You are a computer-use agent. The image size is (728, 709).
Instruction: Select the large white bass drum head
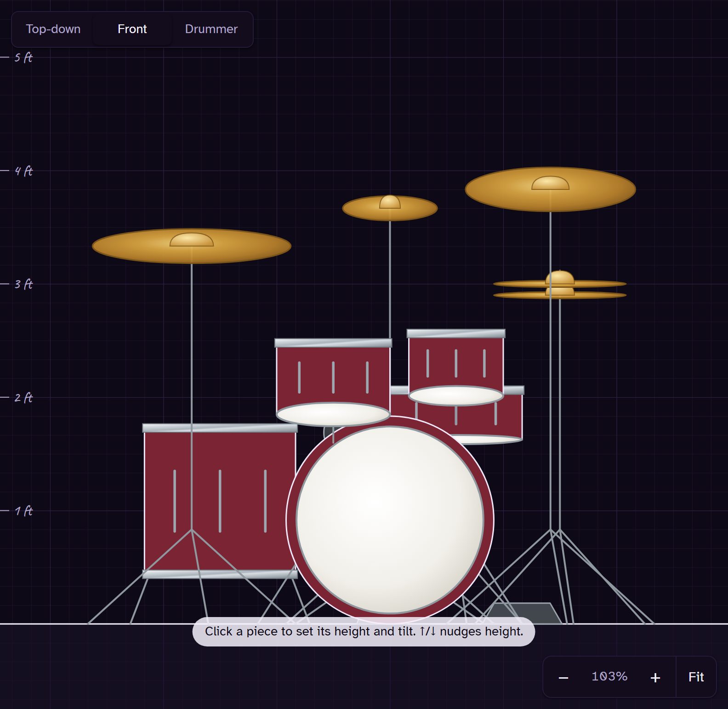tap(390, 520)
